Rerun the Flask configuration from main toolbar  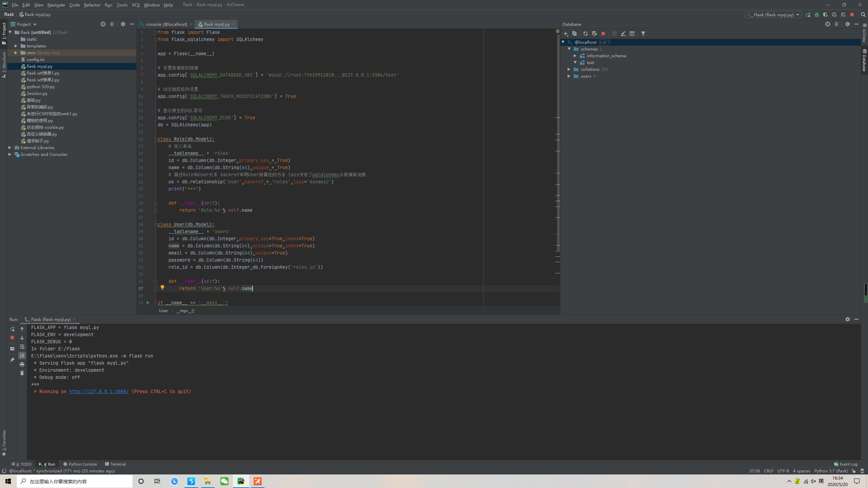(x=808, y=15)
